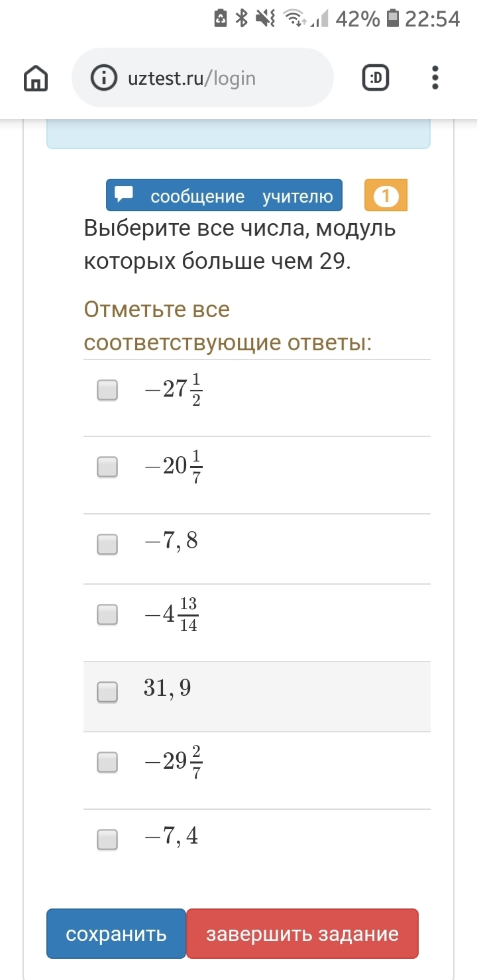Check the box for −29 2/7
477x980 pixels.
tap(107, 762)
